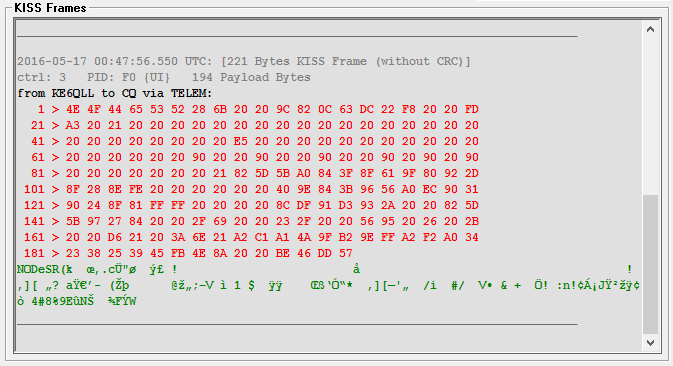Click the ctrl: 3 PID: F0 line
Image resolution: width=673 pixels, height=366 pixels.
(164, 77)
